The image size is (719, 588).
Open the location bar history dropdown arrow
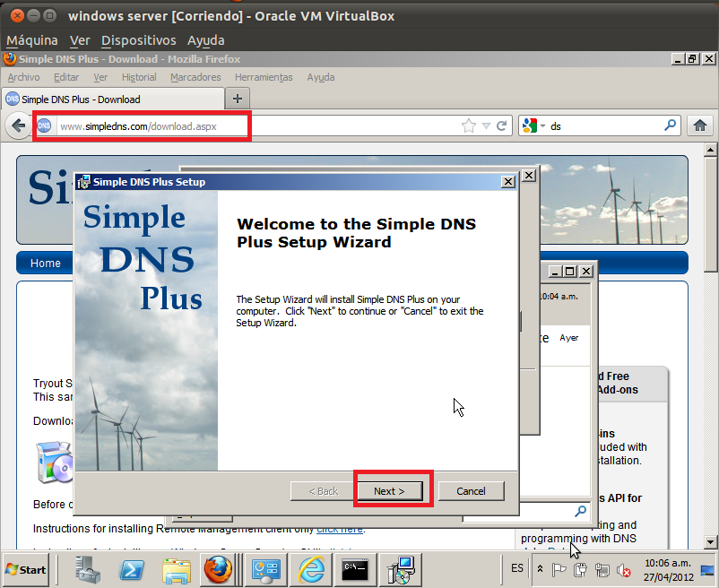(x=487, y=125)
